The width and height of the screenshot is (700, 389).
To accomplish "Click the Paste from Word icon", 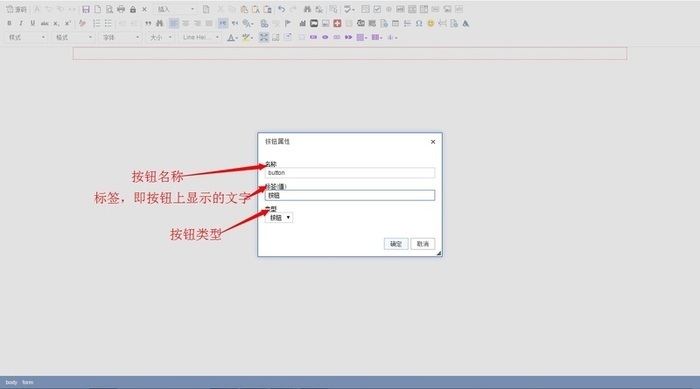I will [267, 9].
